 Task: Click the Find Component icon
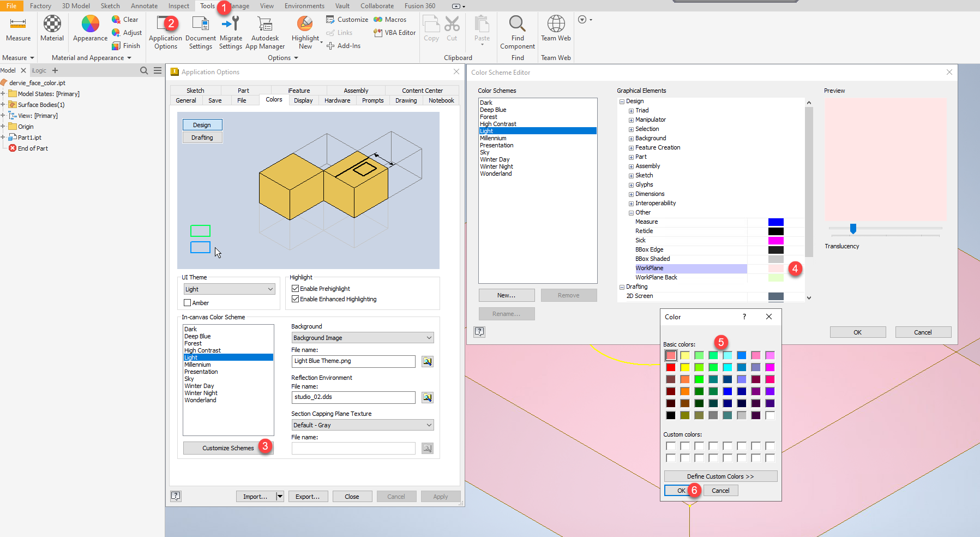tap(518, 24)
